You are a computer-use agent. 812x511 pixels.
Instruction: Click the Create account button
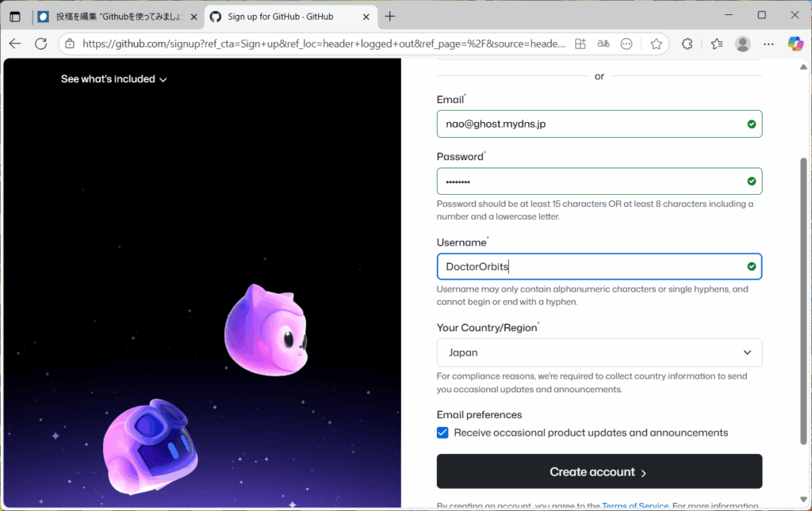click(599, 471)
